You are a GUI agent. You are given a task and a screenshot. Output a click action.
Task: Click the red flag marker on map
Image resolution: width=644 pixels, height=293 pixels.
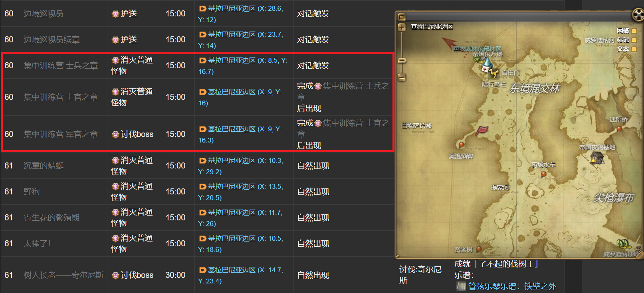482,131
